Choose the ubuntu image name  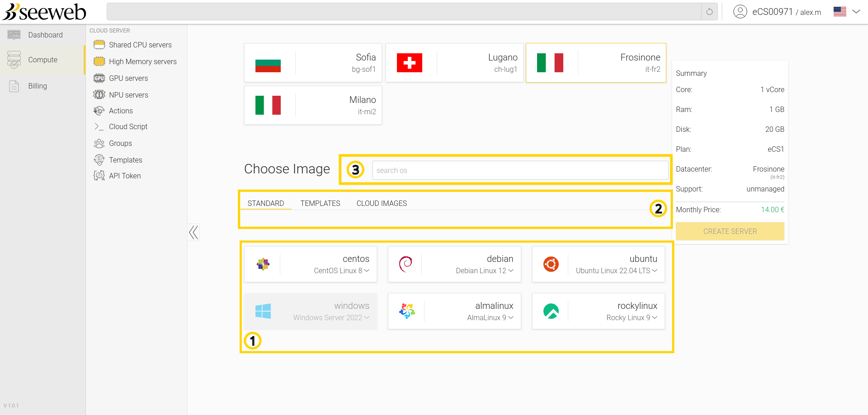(x=643, y=259)
